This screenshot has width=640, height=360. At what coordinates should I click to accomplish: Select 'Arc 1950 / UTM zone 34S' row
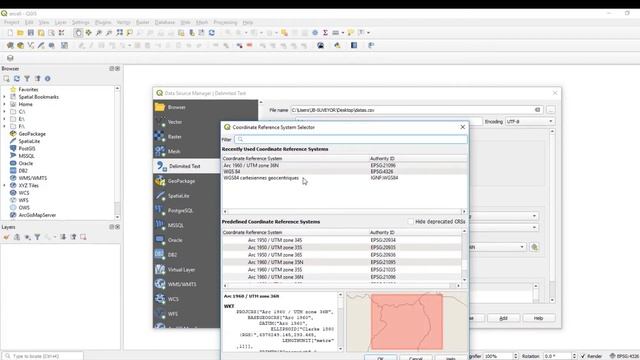pos(342,240)
